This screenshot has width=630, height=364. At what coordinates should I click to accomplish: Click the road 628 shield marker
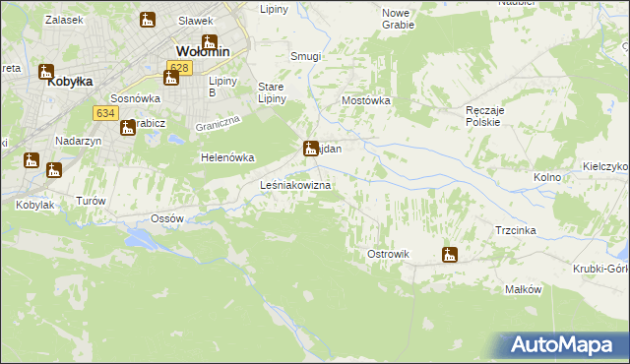point(179,68)
